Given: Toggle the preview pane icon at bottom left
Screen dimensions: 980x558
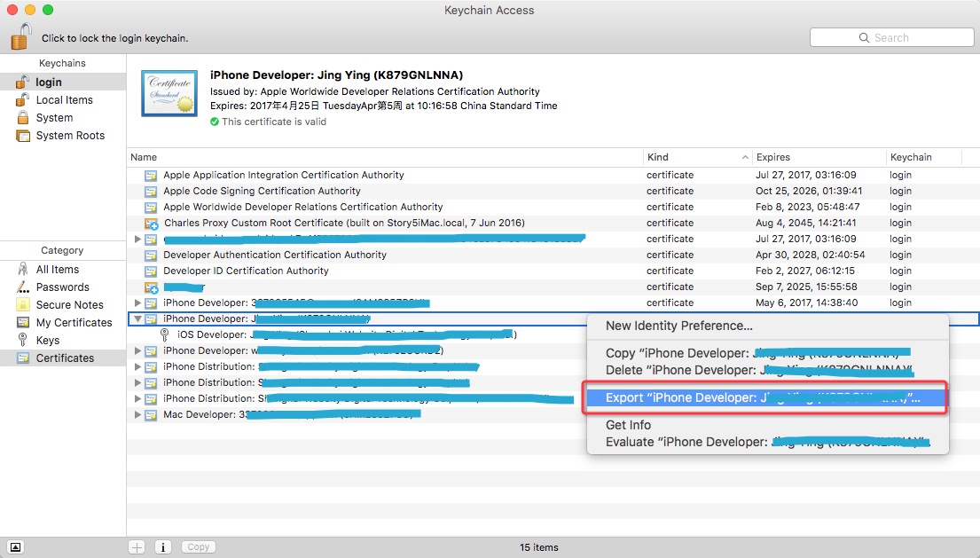Looking at the screenshot, I should (16, 547).
